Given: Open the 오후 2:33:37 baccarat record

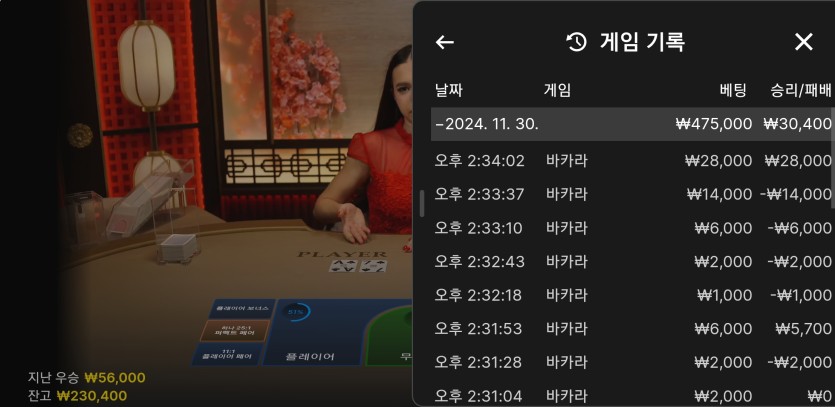Looking at the screenshot, I should (631, 194).
